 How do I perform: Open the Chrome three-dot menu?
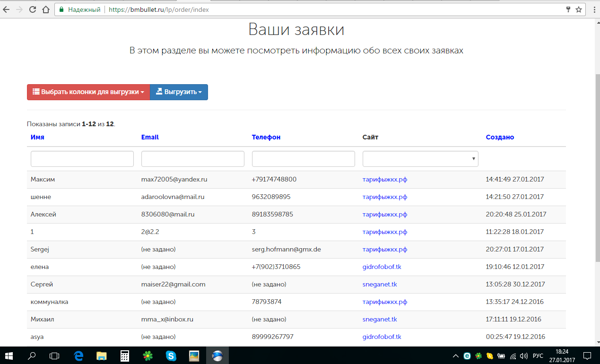[593, 9]
